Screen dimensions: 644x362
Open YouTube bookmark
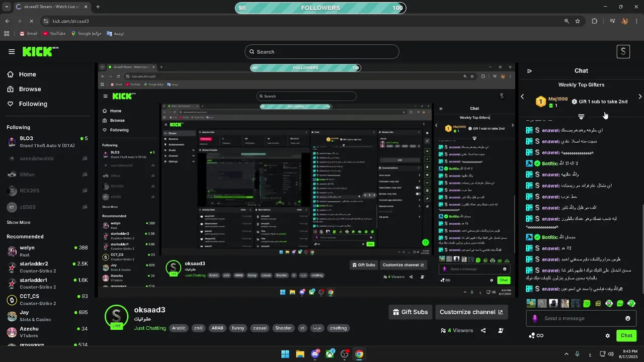[x=54, y=34]
